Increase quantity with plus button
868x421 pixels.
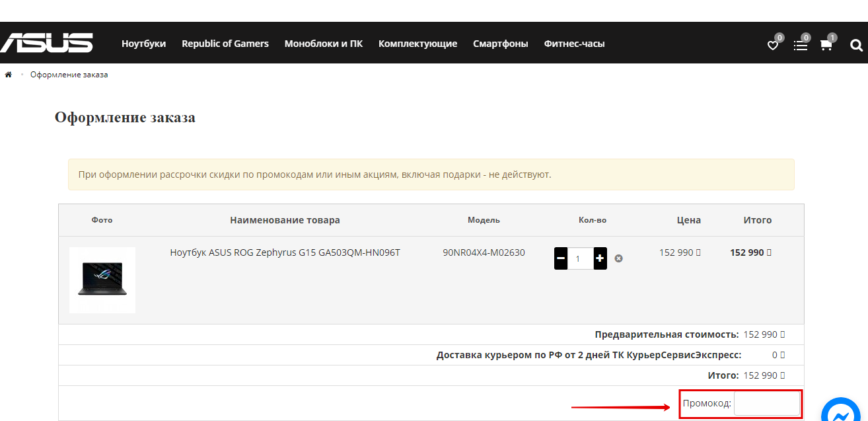[x=600, y=258]
